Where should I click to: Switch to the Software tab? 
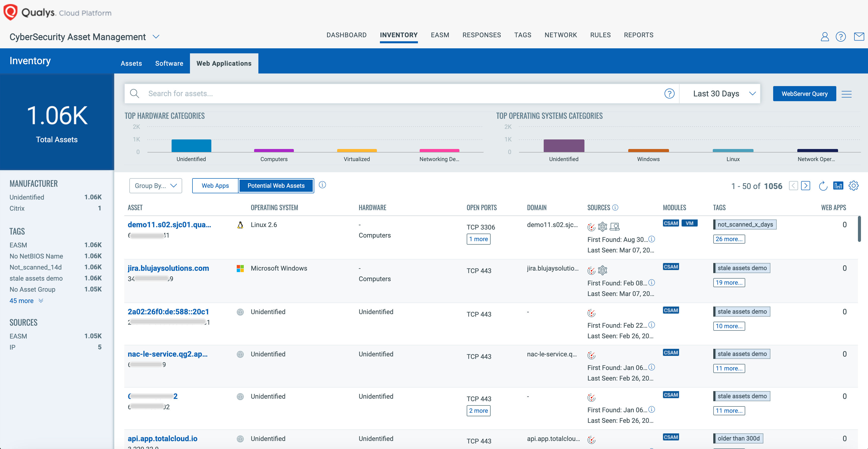pos(169,63)
